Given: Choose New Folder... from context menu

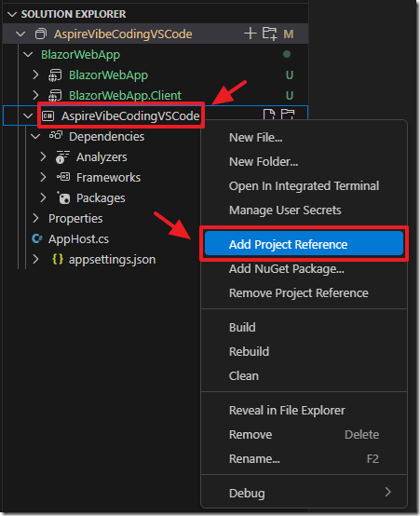Looking at the screenshot, I should click(304, 161).
